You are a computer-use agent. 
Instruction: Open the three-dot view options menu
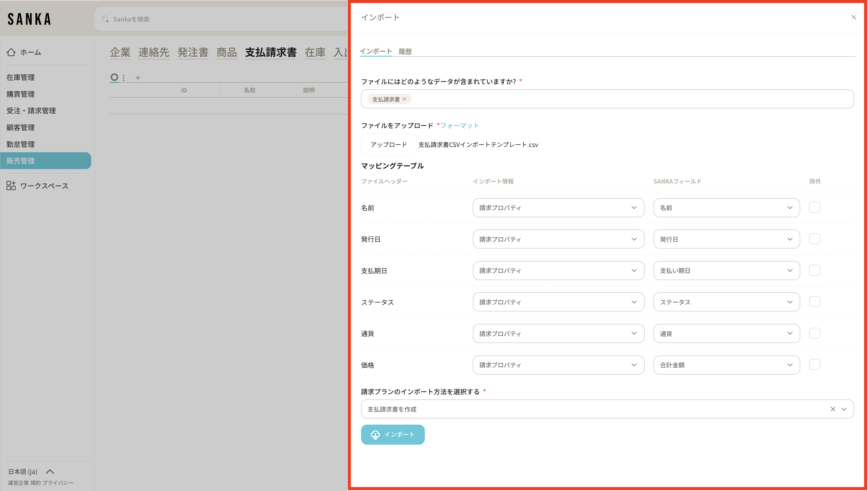click(x=124, y=78)
